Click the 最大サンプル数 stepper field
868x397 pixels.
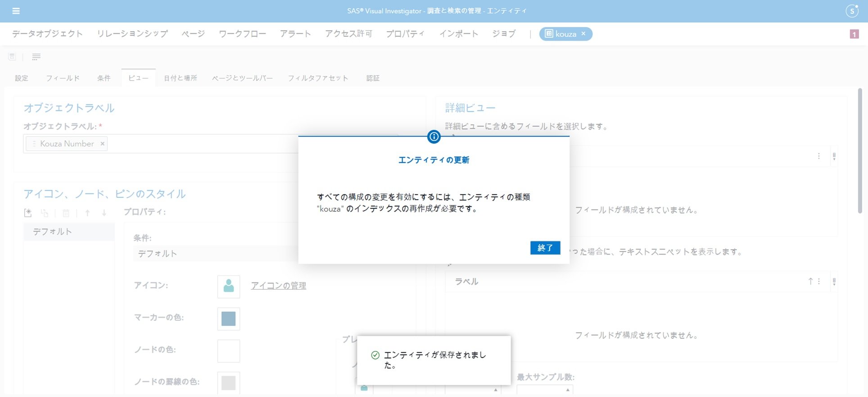coord(545,390)
